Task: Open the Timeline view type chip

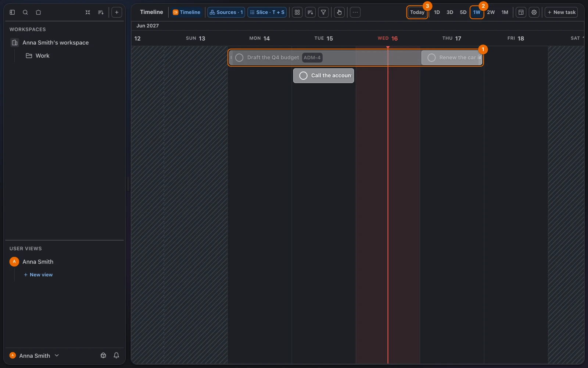Action: pyautogui.click(x=186, y=12)
